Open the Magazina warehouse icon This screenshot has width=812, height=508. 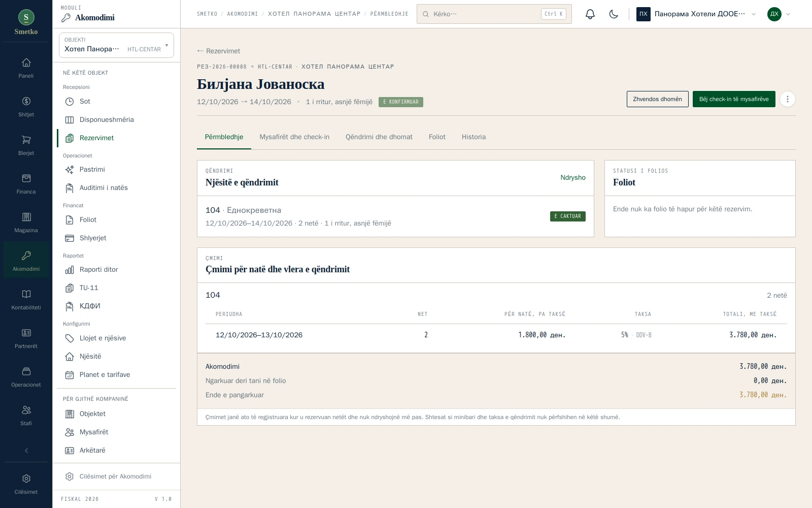tap(26, 223)
